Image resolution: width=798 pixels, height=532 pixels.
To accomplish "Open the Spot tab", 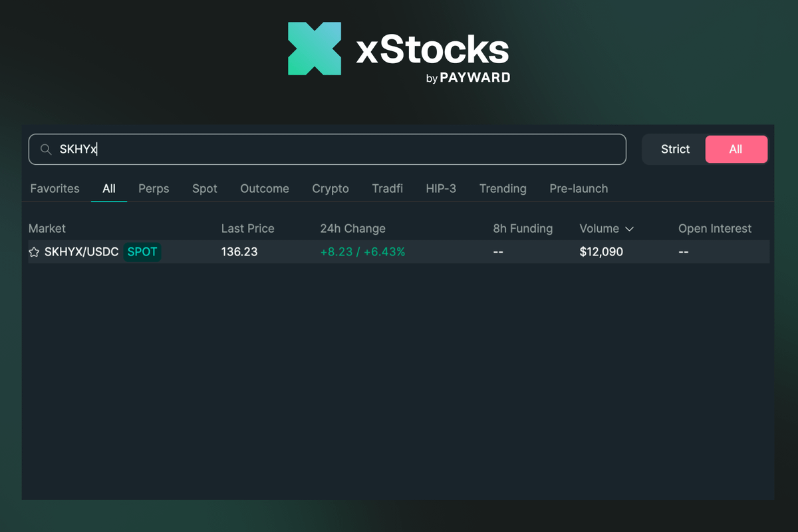I will pos(205,189).
